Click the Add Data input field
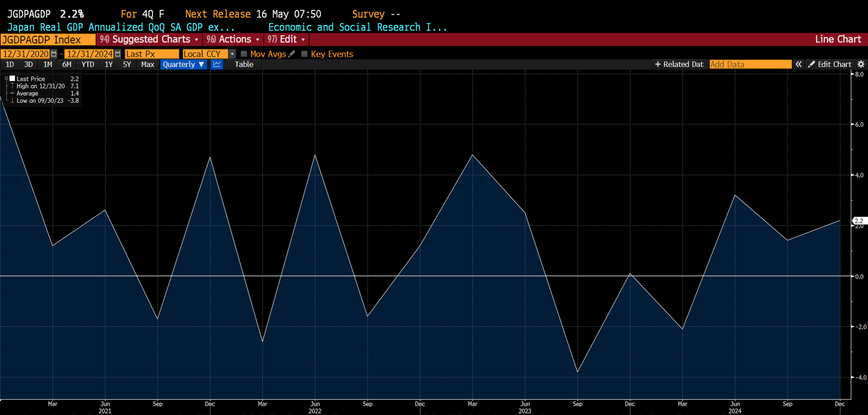 pyautogui.click(x=750, y=64)
